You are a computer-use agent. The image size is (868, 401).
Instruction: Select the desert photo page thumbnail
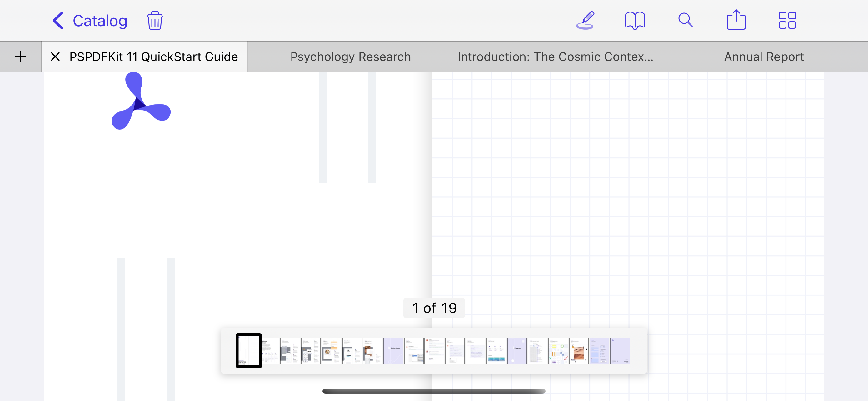579,351
